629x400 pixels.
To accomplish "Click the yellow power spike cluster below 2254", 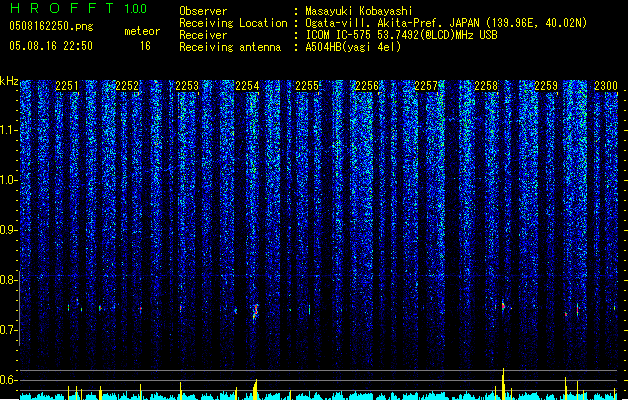I will [x=255, y=390].
